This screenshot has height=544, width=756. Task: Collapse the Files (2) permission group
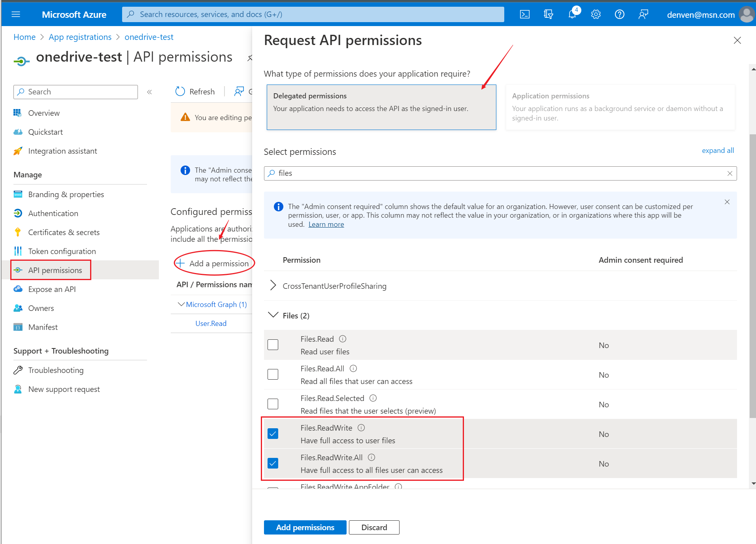point(273,315)
